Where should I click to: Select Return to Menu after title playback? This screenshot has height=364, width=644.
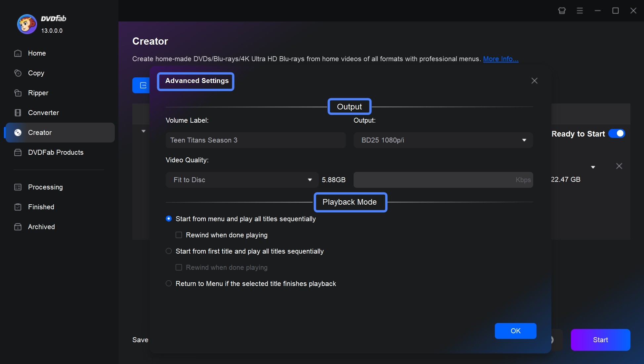tap(168, 283)
